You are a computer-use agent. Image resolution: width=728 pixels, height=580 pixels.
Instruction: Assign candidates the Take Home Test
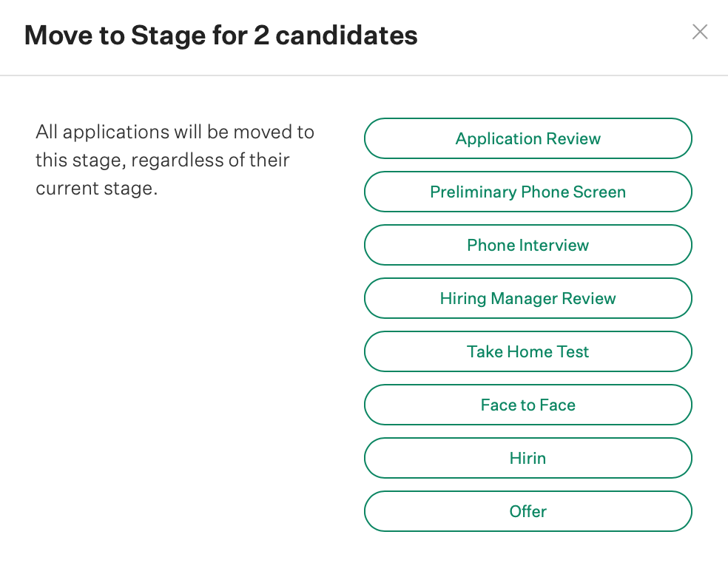coord(528,351)
